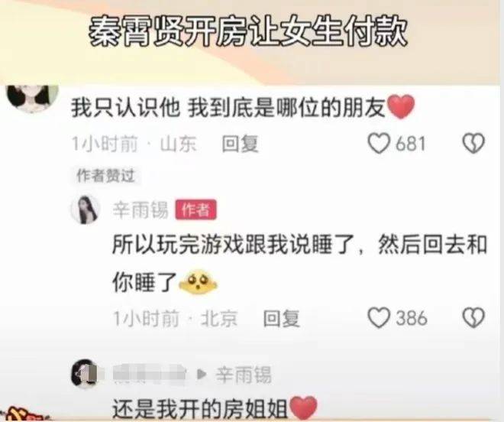Open the blurred username at bottom

click(150, 374)
